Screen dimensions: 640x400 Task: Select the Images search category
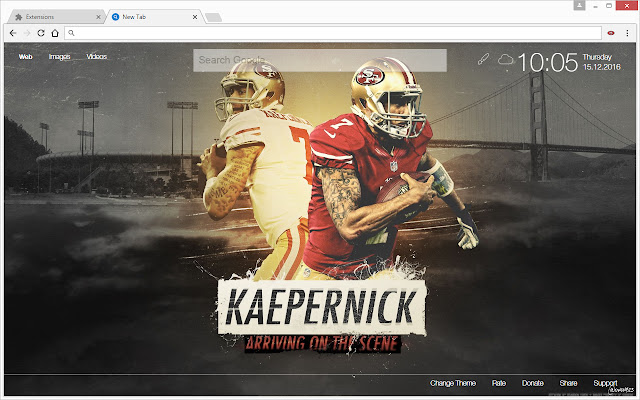click(x=60, y=57)
